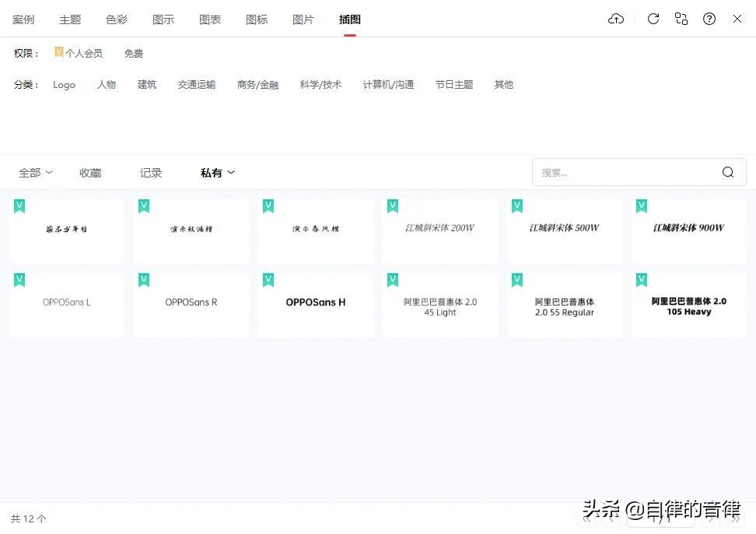Viewport: 756px width, 534px height.
Task: Click the component layout icon near the top right
Action: pyautogui.click(x=681, y=19)
